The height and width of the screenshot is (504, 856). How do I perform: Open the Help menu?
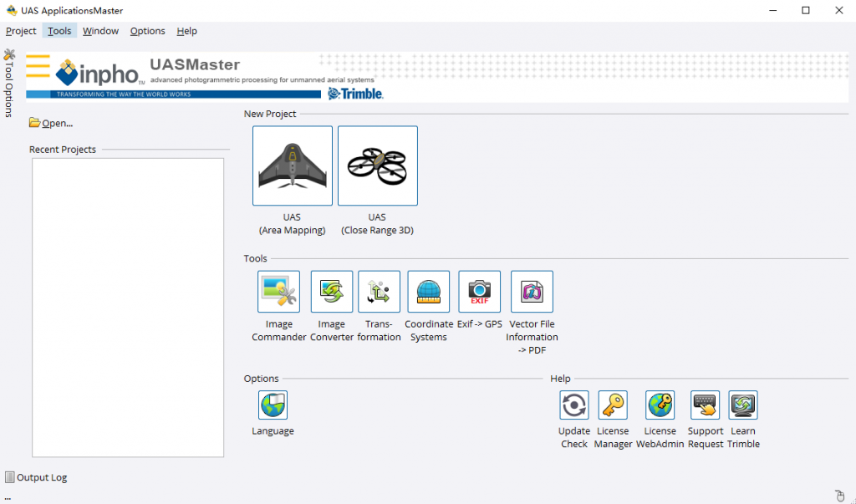(186, 31)
